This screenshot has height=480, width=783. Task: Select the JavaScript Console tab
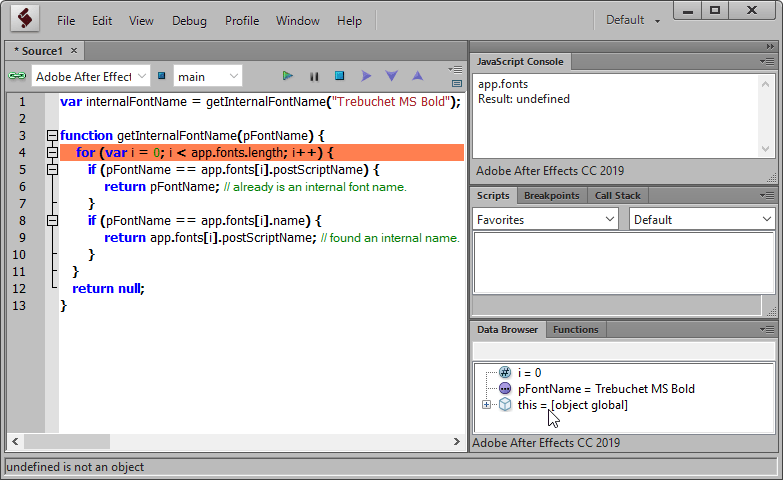coord(520,61)
